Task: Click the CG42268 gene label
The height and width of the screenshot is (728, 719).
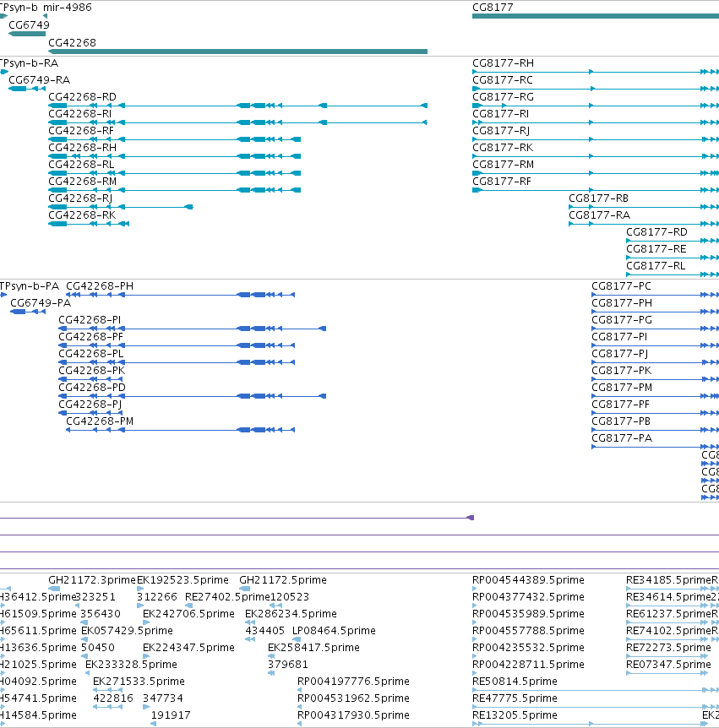Action: click(72, 43)
